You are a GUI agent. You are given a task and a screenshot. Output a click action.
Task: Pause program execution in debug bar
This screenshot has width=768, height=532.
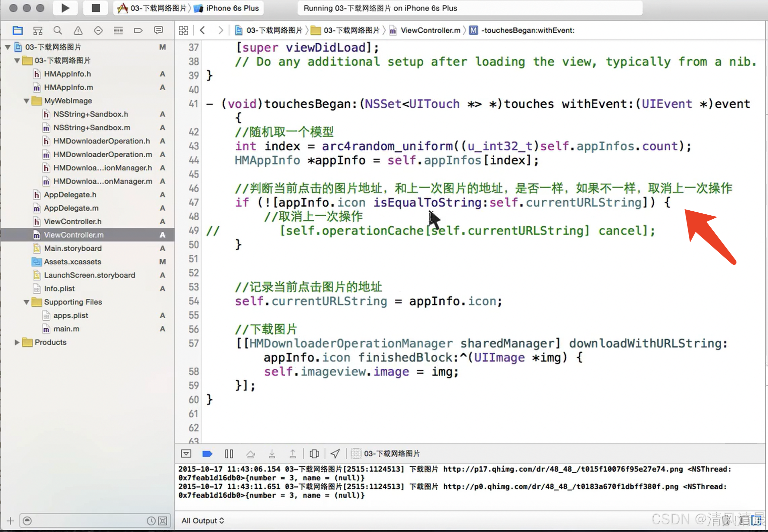point(229,454)
